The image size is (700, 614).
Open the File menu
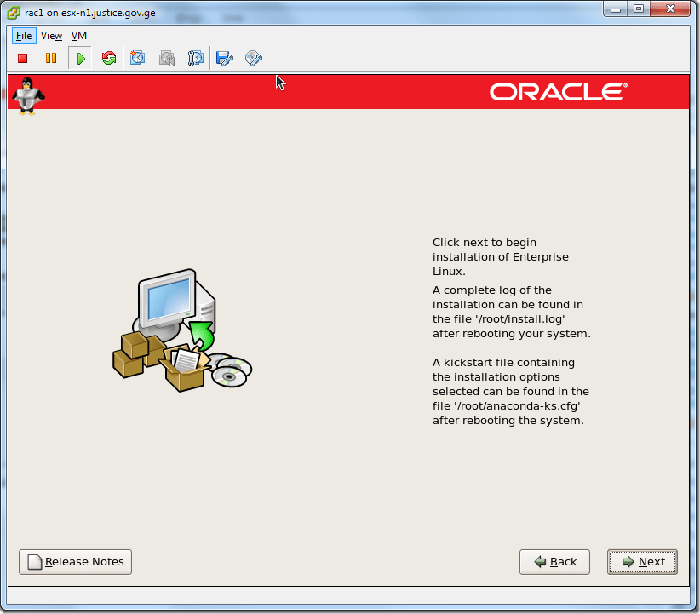coord(23,36)
